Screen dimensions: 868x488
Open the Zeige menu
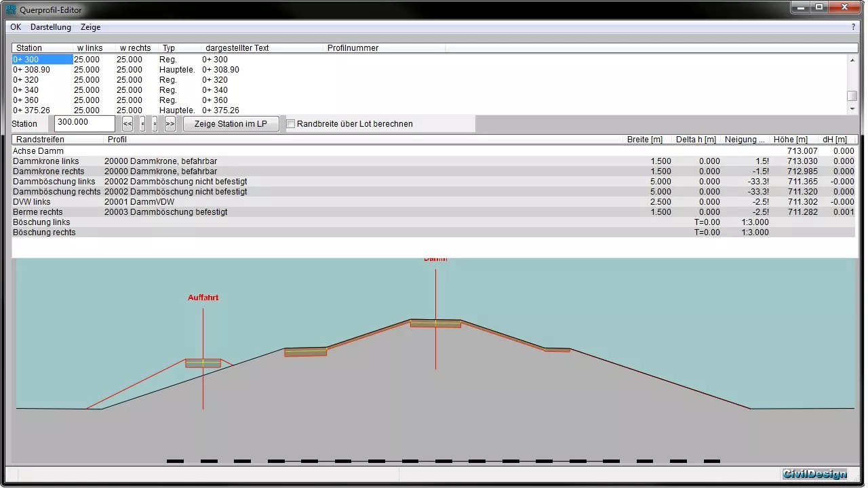pos(90,27)
